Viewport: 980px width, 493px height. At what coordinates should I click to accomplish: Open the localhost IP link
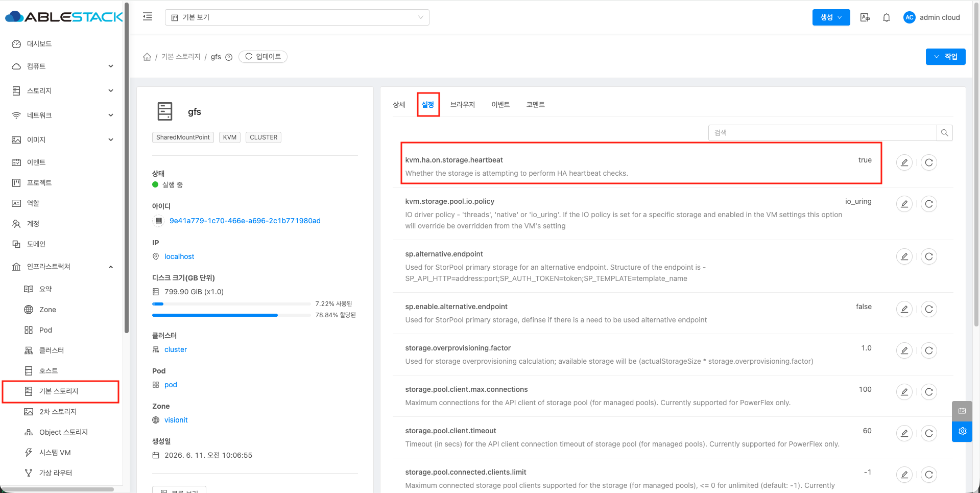coord(179,256)
